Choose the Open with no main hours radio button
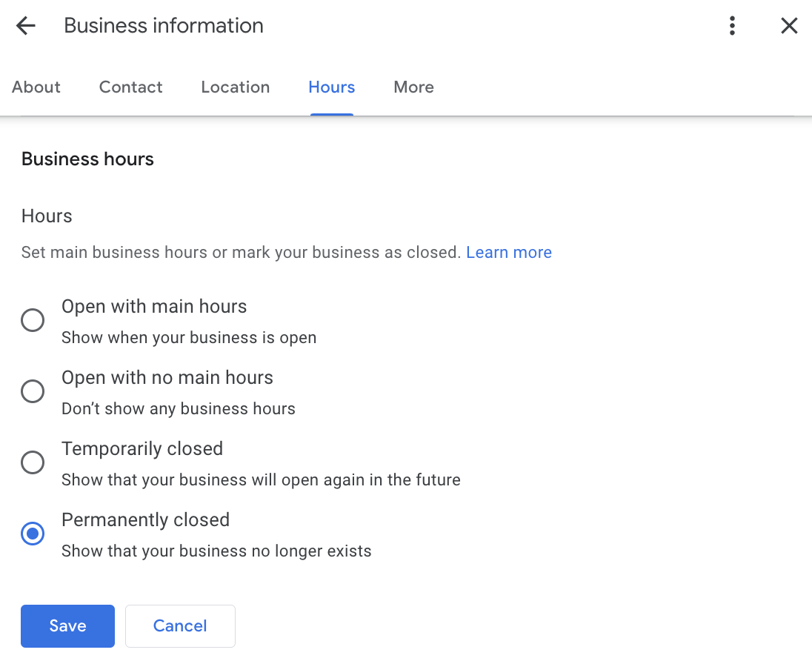 (x=33, y=391)
